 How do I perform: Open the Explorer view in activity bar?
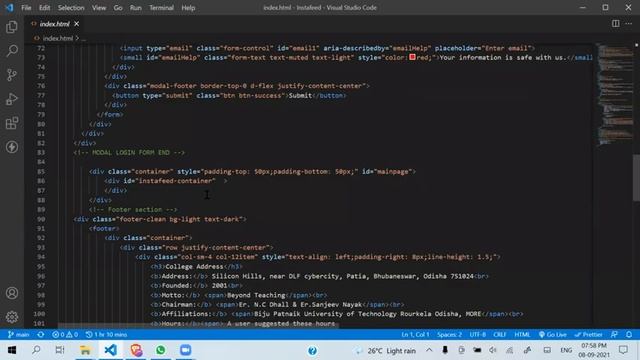[12, 27]
